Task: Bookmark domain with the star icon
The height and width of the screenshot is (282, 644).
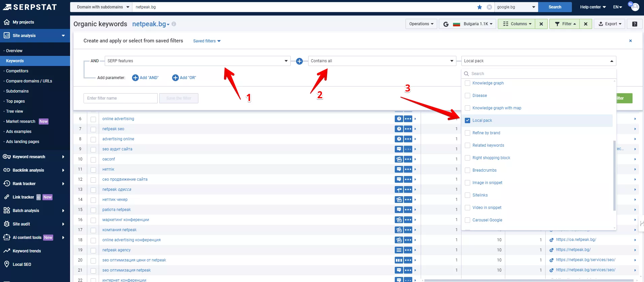Action: click(480, 7)
